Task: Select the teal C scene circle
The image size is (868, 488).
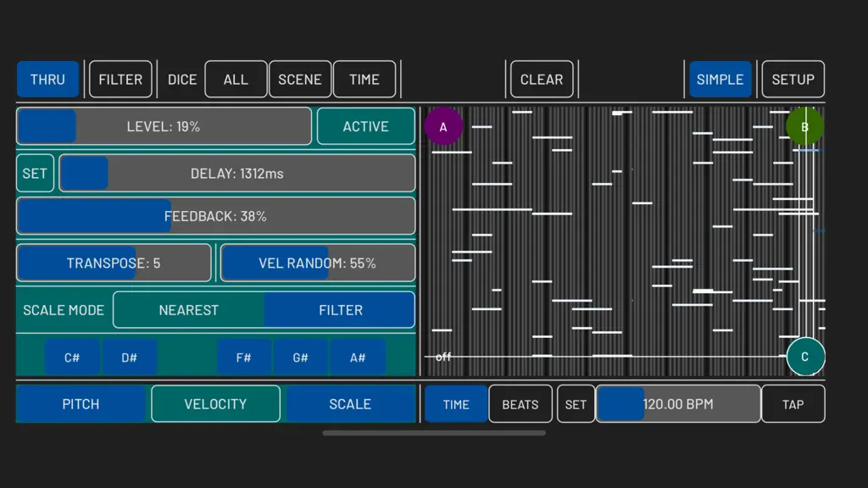Action: pyautogui.click(x=805, y=357)
